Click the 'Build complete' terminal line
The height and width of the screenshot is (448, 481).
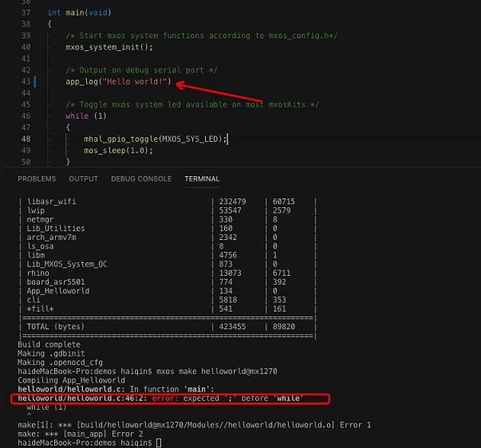49,344
